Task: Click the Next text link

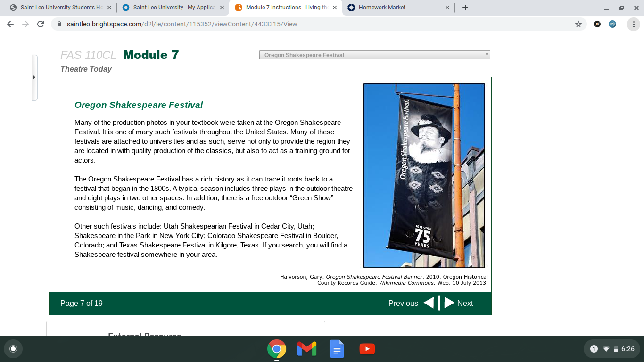Action: [x=465, y=304]
